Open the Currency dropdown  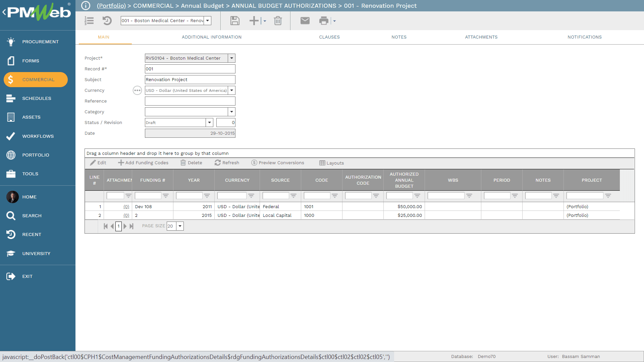pos(231,90)
